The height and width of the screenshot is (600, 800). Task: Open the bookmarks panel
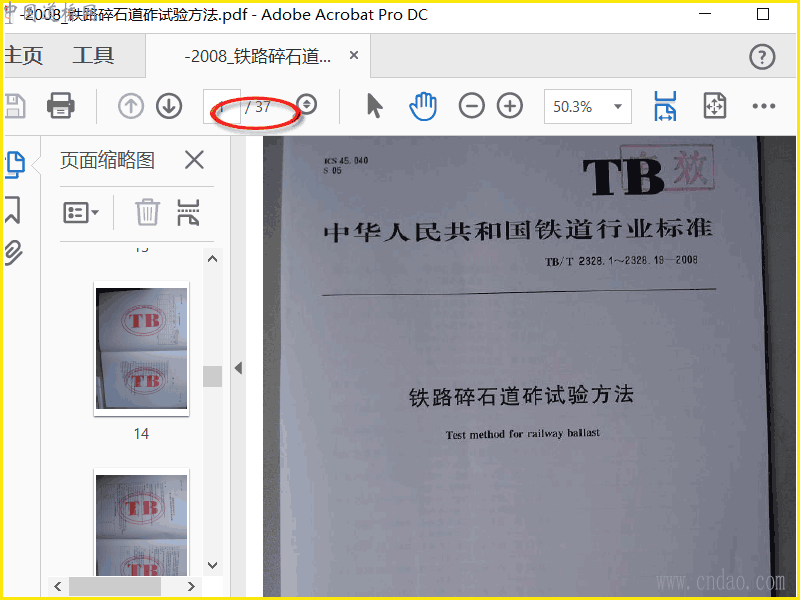point(13,210)
